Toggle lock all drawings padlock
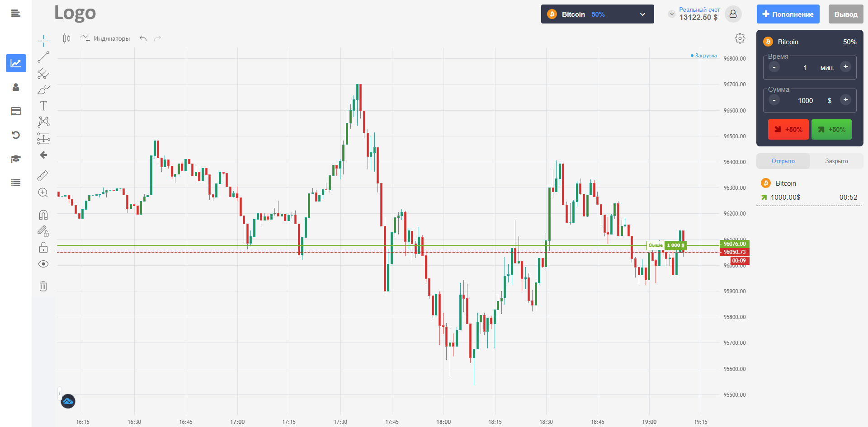Screen dimensions: 868x427 click(43, 248)
